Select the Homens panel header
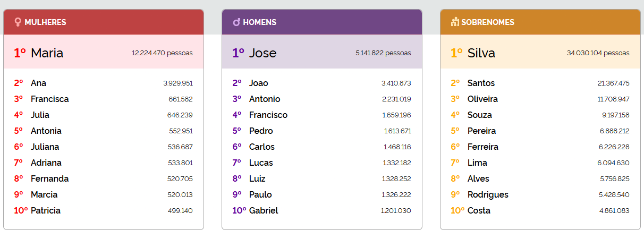Screen dimensions: 644x230 coord(321,22)
